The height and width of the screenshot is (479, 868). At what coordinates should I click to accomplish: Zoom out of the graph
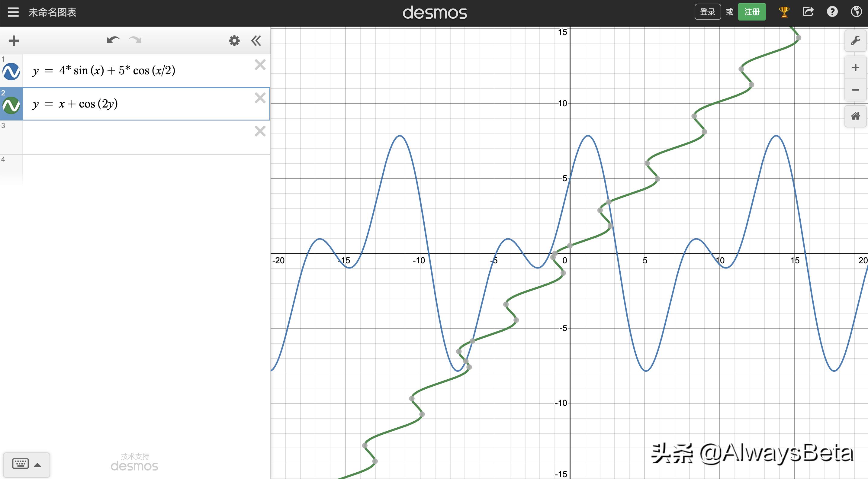[x=855, y=90]
